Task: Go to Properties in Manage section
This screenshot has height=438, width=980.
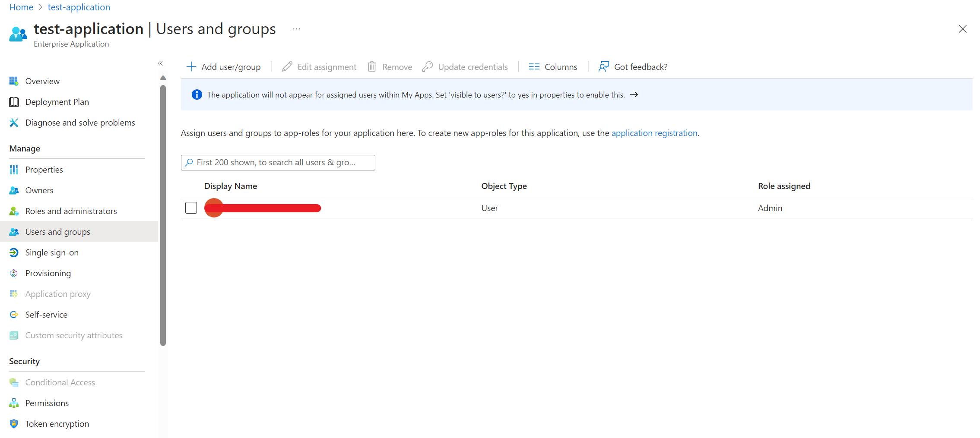Action: [x=44, y=170]
